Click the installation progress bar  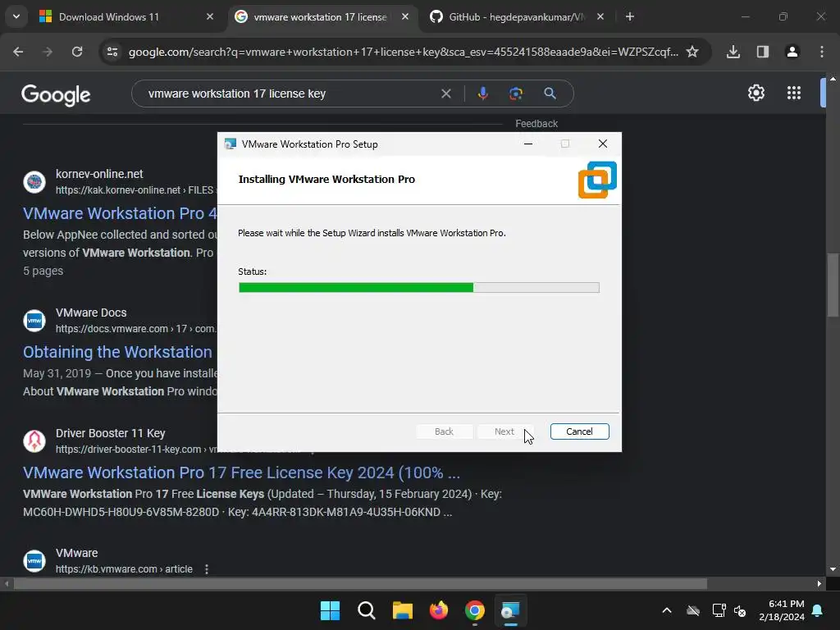coord(419,288)
